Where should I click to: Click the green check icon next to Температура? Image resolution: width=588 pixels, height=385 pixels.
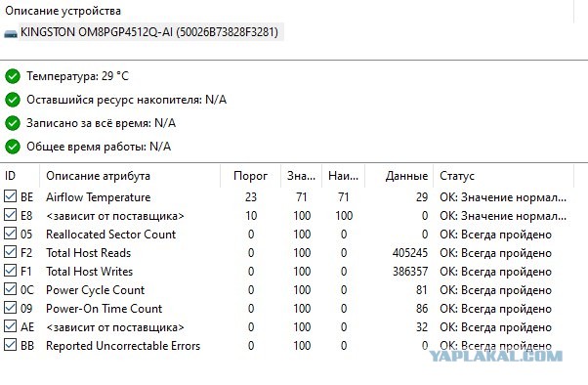coord(13,76)
